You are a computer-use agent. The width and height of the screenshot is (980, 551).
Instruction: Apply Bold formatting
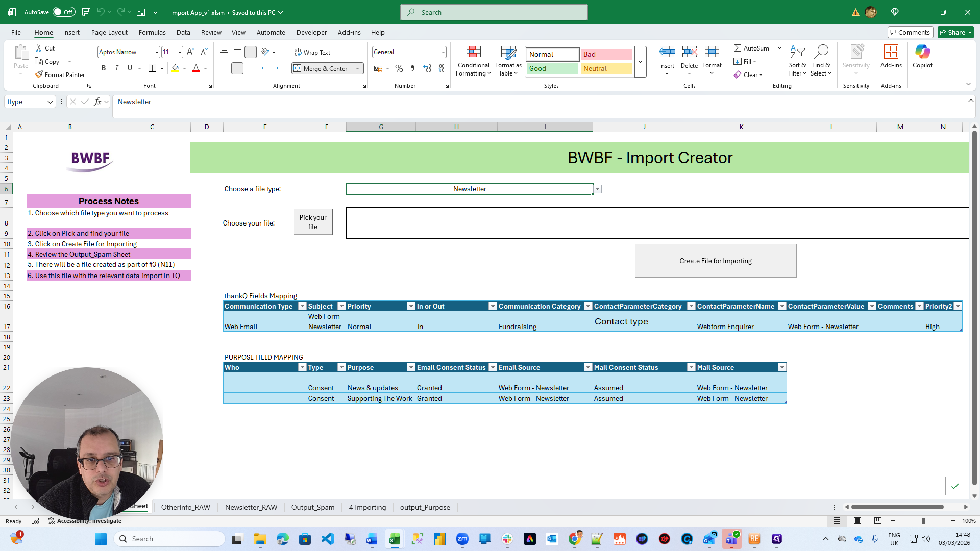[x=104, y=68]
